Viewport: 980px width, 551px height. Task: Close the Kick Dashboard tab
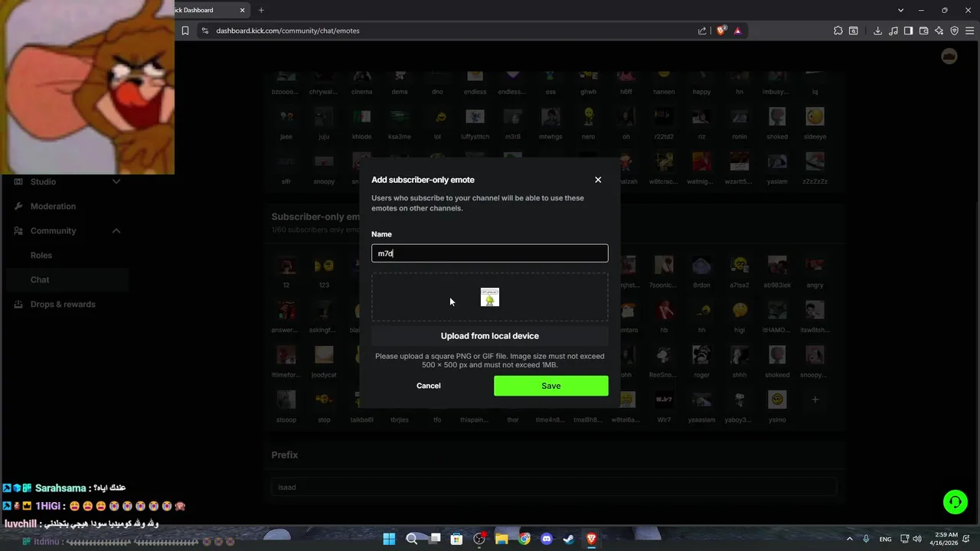[243, 10]
